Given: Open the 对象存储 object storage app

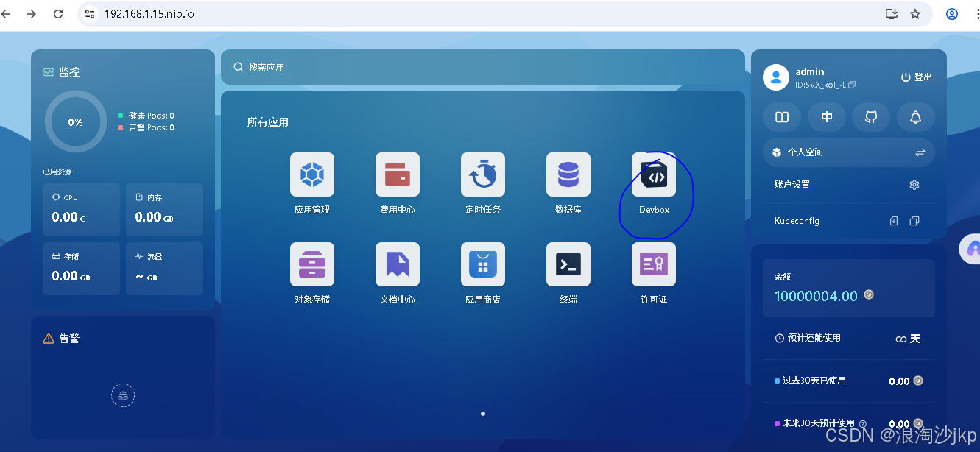Looking at the screenshot, I should pos(312,264).
